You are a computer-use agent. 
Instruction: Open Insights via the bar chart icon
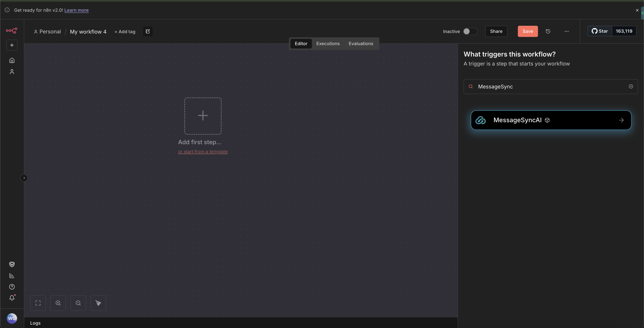[12, 275]
